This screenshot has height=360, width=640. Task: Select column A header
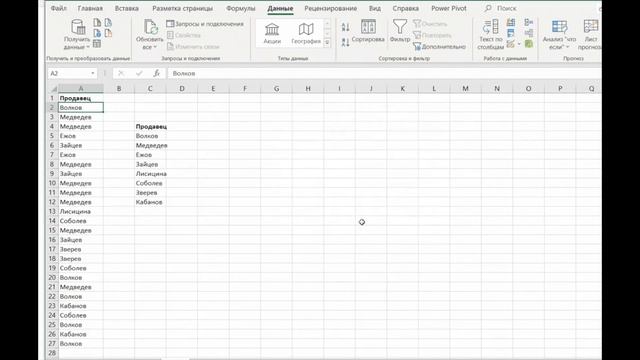(x=81, y=89)
